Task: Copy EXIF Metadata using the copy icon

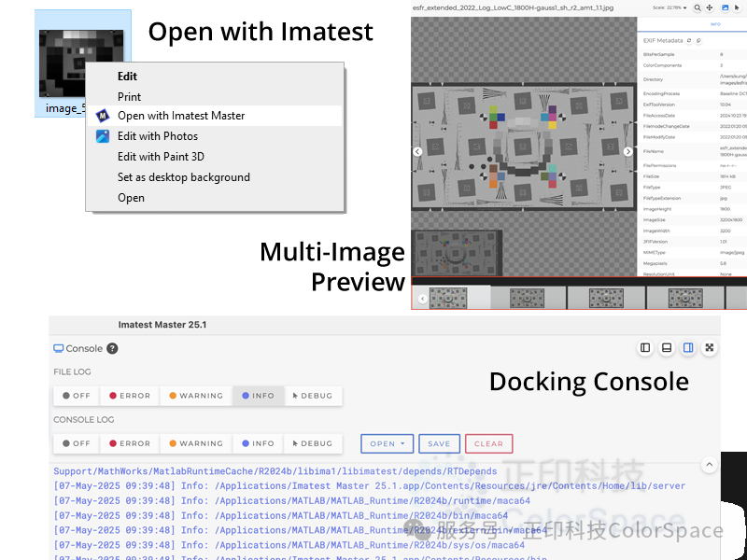Action: point(698,40)
